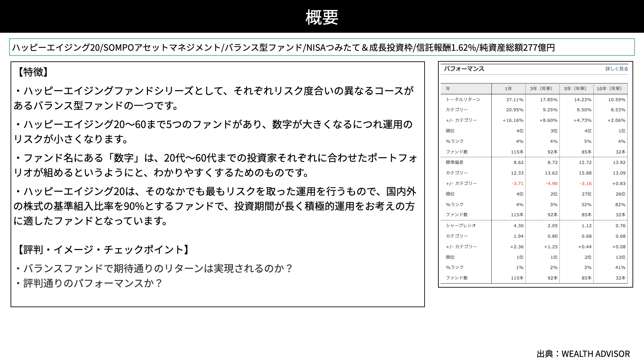This screenshot has width=644, height=362.
Task: Click the 27位 rank cell
Action: pos(587,194)
